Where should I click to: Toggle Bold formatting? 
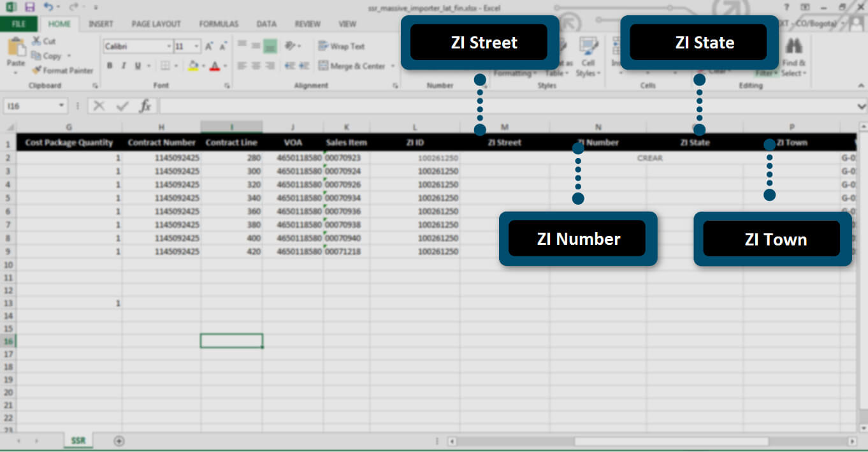[x=110, y=66]
